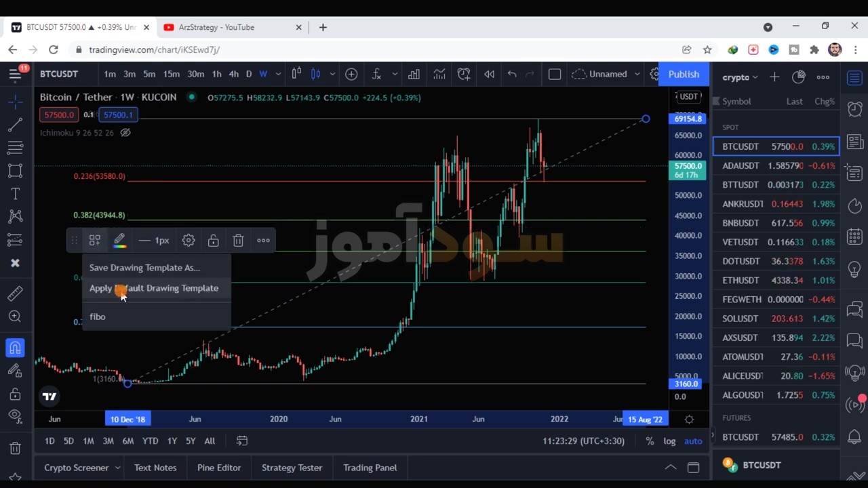
Task: Toggle stay in drawing mode pencil-lock
Action: click(15, 371)
